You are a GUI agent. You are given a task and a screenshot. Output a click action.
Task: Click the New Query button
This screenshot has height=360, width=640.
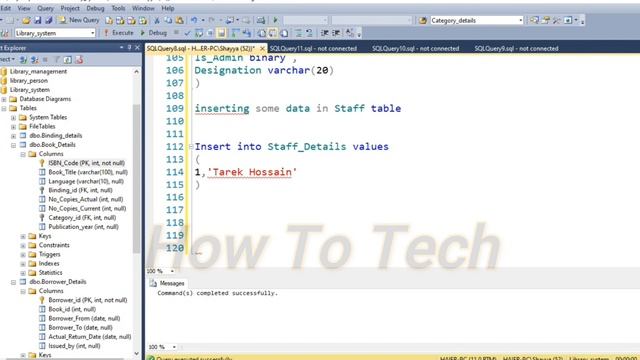point(79,20)
